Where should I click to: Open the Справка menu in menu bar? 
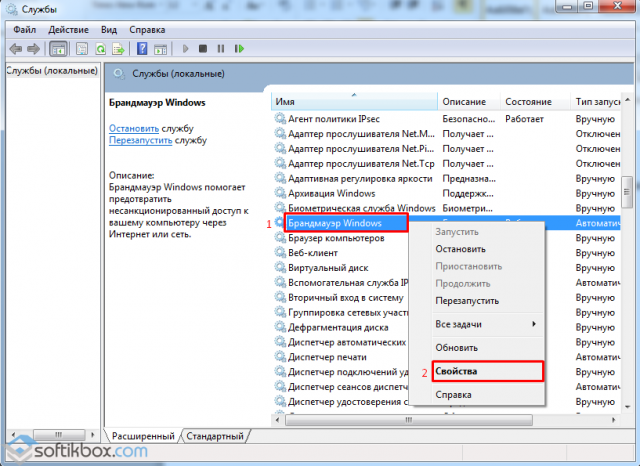(x=147, y=30)
